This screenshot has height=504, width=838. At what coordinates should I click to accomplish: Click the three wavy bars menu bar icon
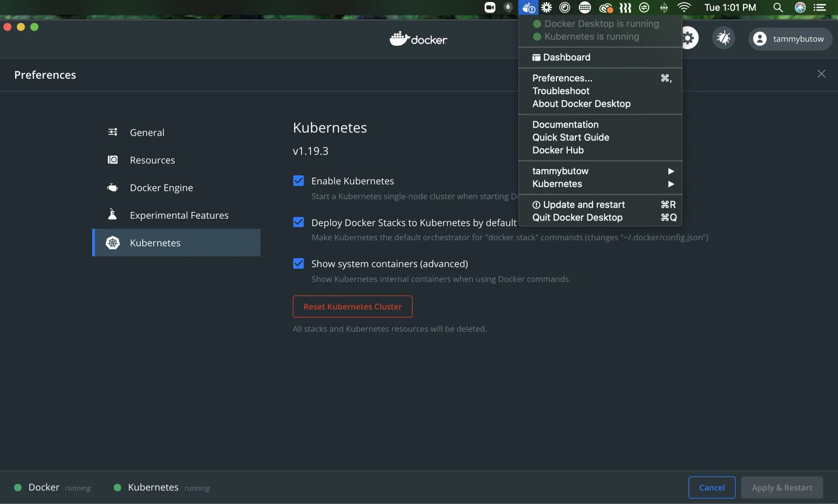tap(625, 8)
